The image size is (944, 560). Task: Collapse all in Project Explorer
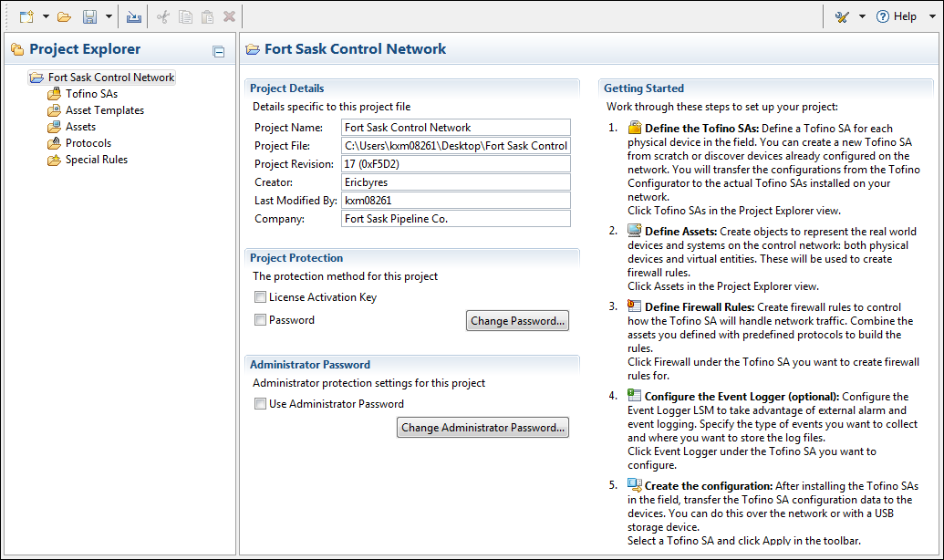pyautogui.click(x=219, y=52)
